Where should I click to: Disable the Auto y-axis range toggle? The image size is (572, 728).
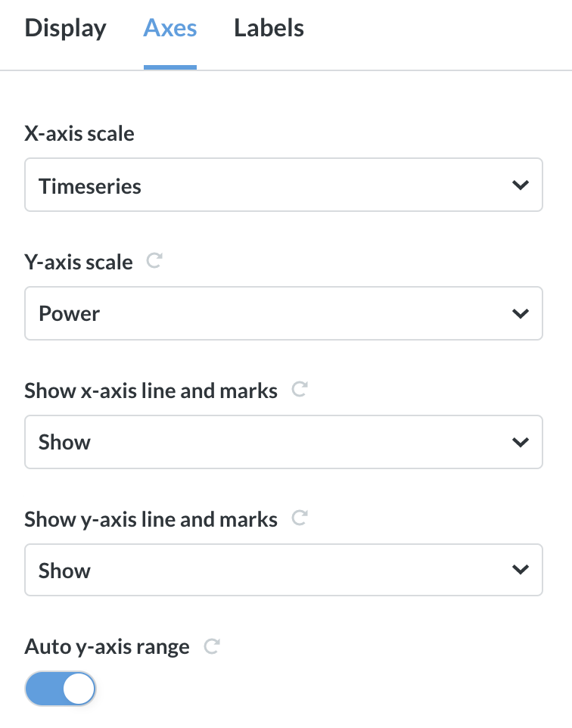pos(61,688)
